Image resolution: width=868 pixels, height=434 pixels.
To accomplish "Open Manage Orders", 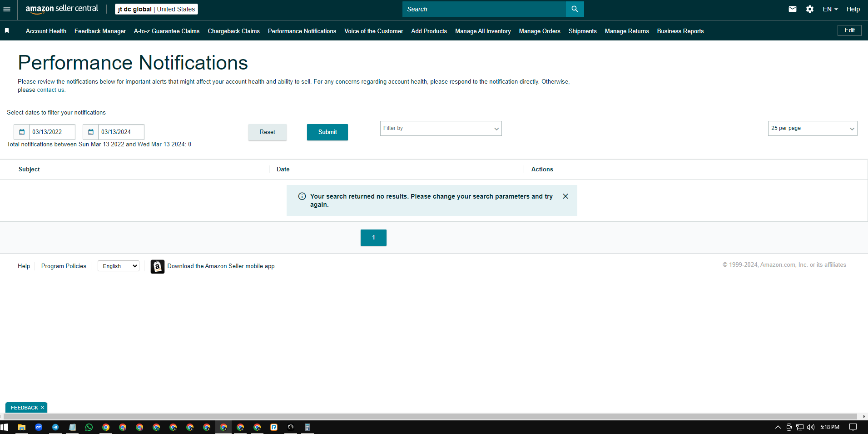I will [540, 31].
